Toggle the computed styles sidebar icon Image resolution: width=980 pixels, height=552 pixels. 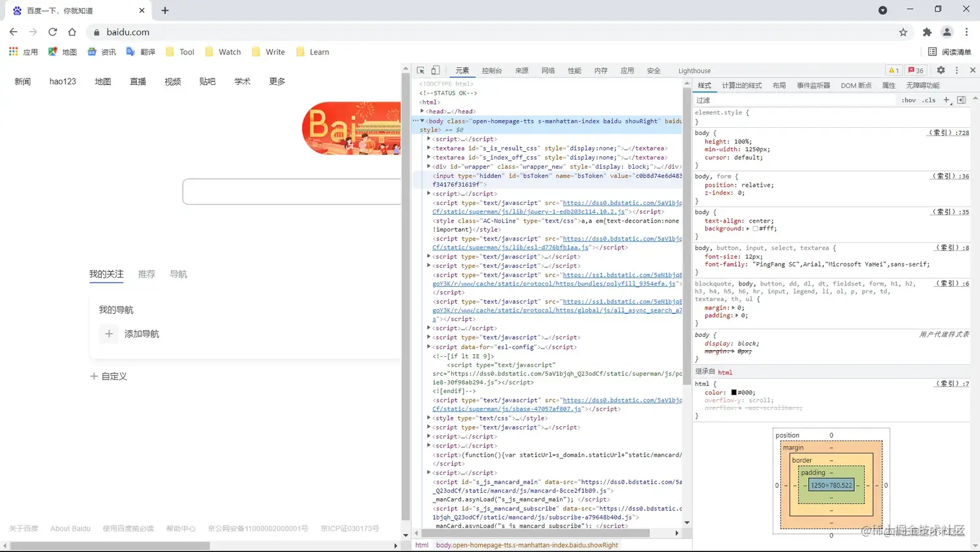click(x=961, y=101)
